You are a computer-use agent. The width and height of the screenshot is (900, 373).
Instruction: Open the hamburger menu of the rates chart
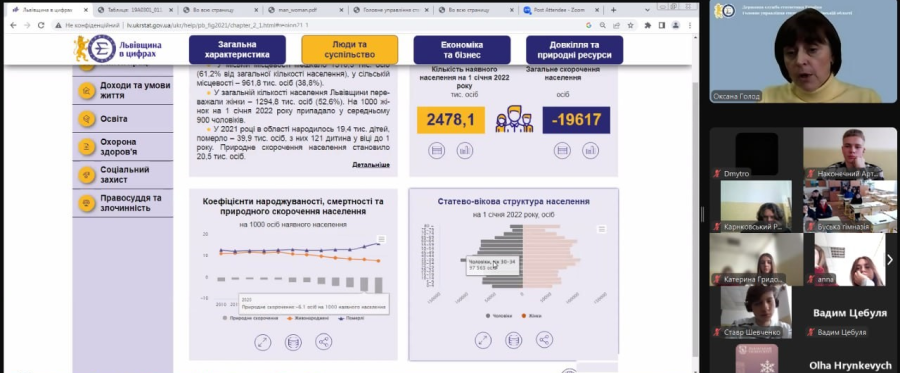(x=381, y=239)
